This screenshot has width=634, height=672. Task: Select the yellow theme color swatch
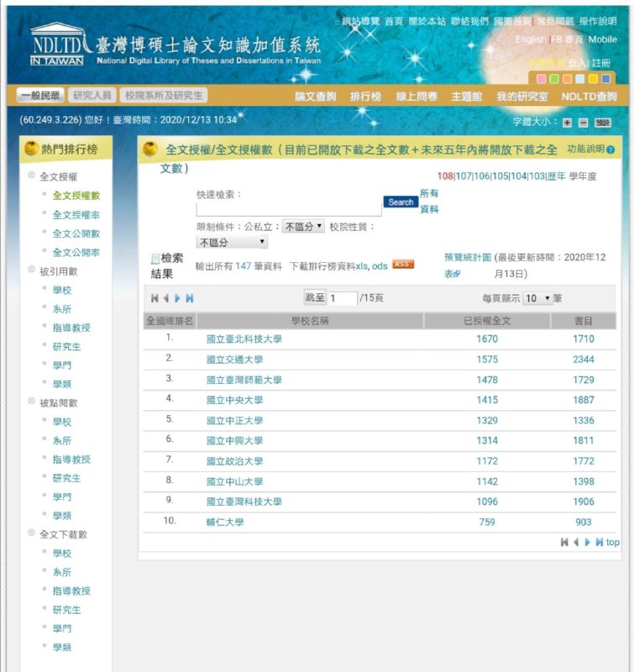(593, 78)
